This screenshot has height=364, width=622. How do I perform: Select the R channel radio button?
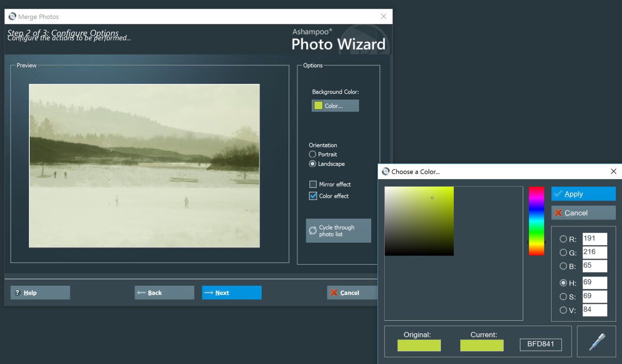(x=563, y=239)
